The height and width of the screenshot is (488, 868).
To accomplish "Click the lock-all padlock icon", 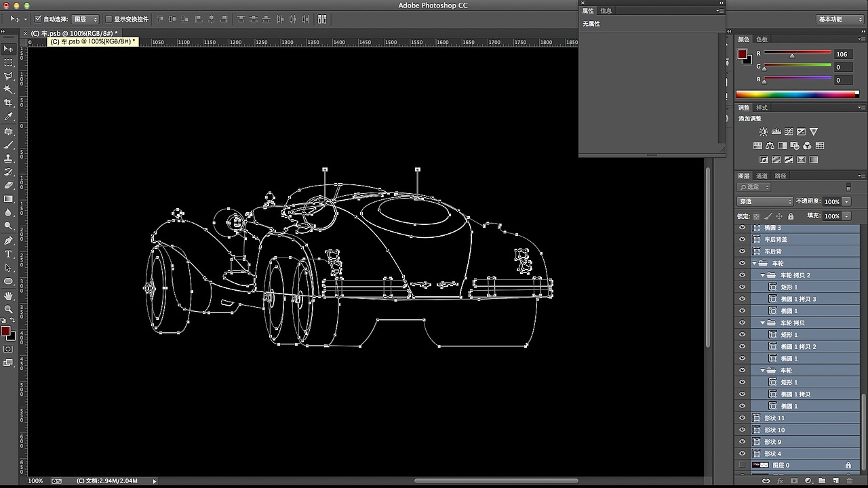I will (791, 216).
